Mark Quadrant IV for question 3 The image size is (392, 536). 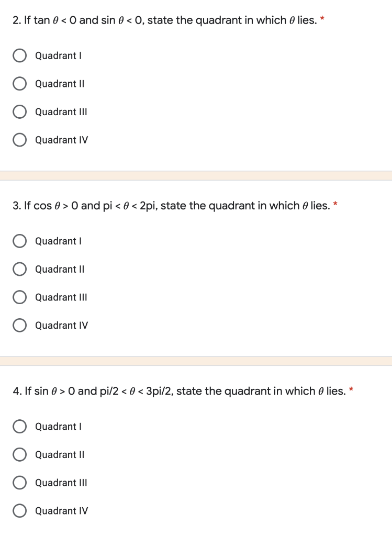pos(19,325)
